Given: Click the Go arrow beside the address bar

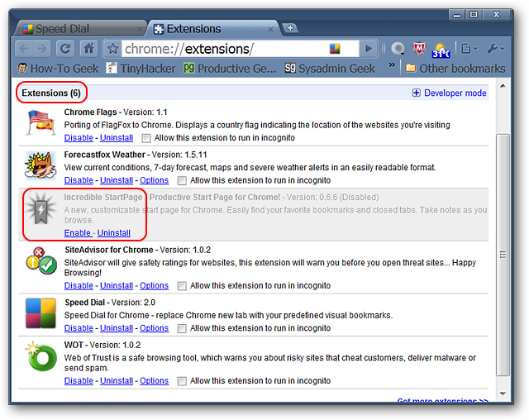Looking at the screenshot, I should (x=369, y=49).
